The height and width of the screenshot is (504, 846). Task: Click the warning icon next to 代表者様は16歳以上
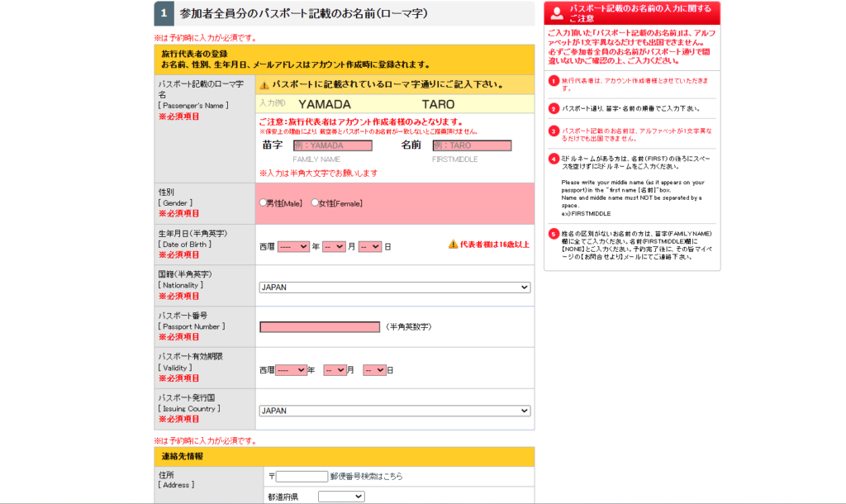coord(453,245)
